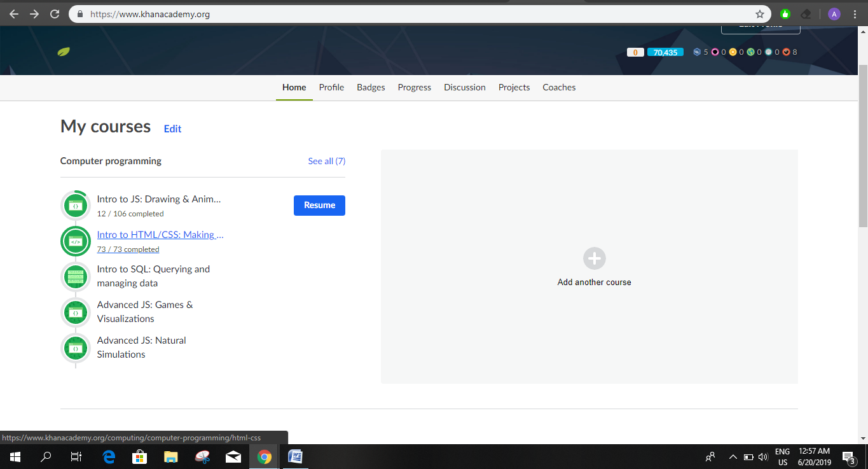Switch to Word from the taskbar
The height and width of the screenshot is (469, 868).
coord(296,457)
